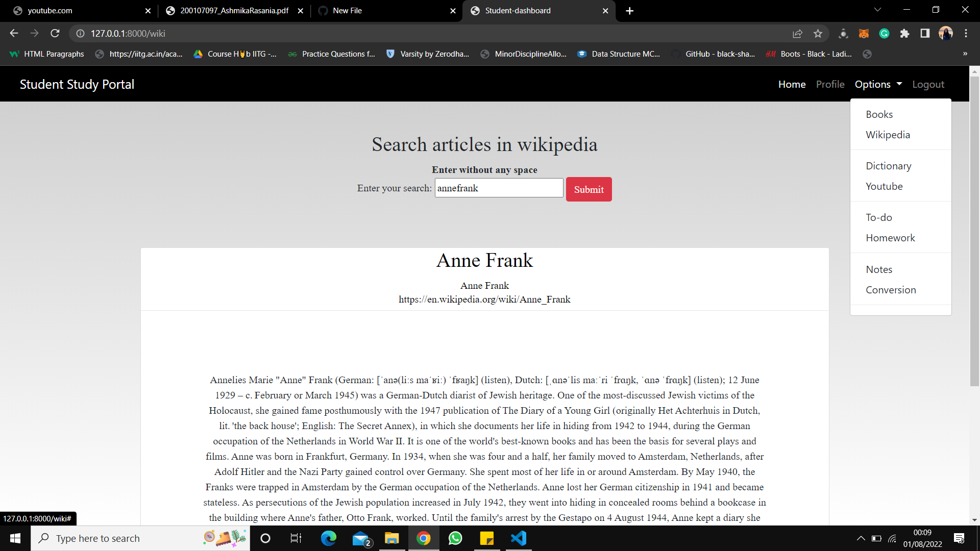This screenshot has height=551, width=980.
Task: Collapse the Options dropdown in navbar
Action: click(878, 84)
